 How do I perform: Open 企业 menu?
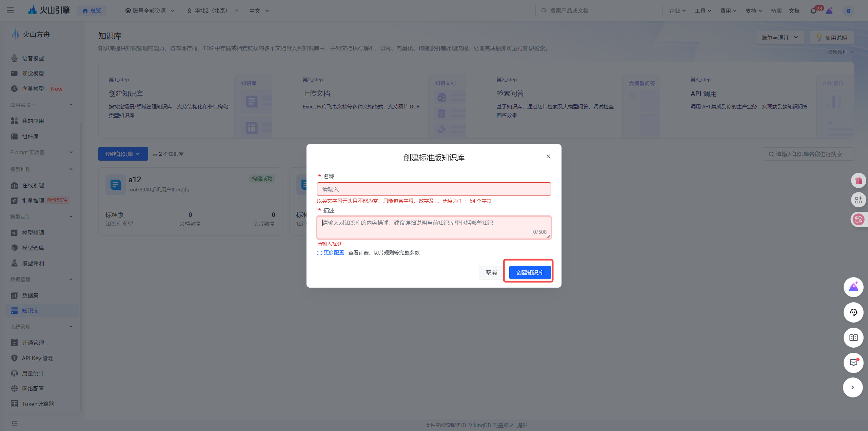(x=677, y=11)
